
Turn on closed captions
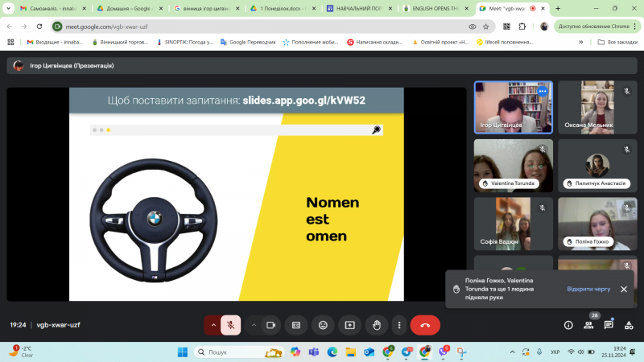click(x=296, y=325)
